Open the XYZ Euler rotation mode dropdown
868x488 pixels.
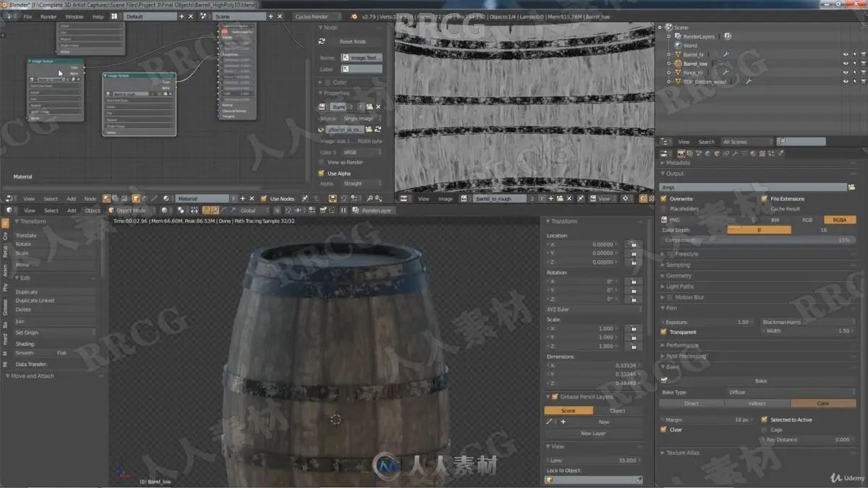point(593,309)
